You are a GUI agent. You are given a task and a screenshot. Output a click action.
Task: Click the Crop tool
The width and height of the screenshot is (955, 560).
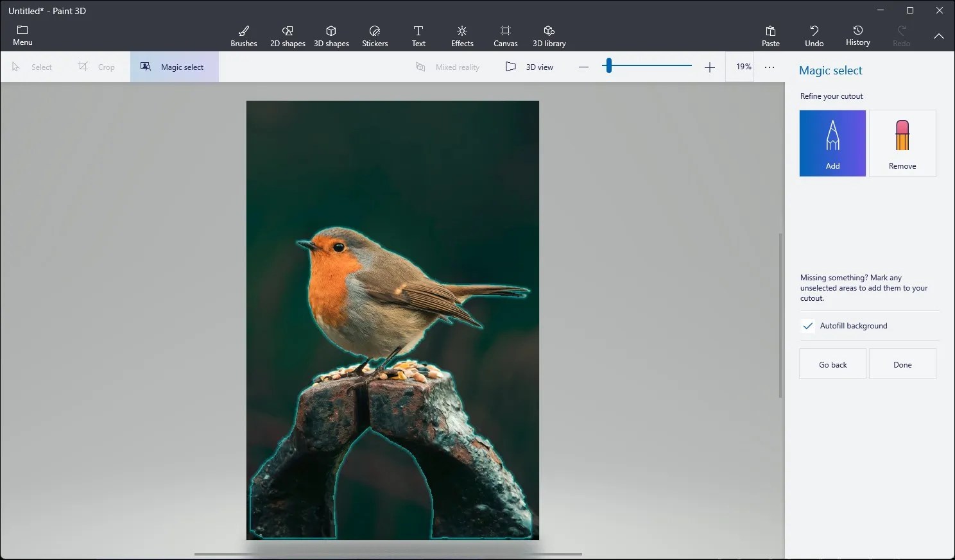(97, 66)
